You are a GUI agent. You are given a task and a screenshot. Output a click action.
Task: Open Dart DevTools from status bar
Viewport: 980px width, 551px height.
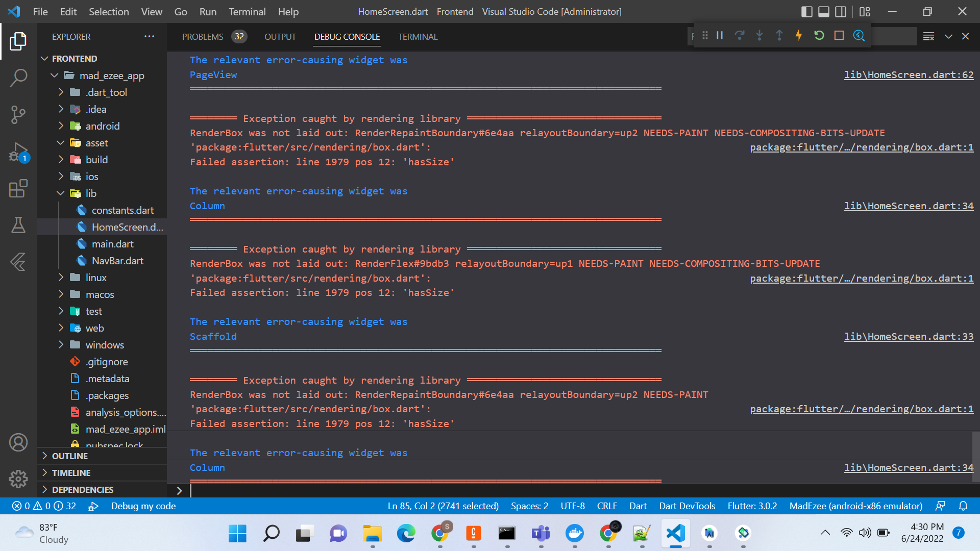pos(687,506)
